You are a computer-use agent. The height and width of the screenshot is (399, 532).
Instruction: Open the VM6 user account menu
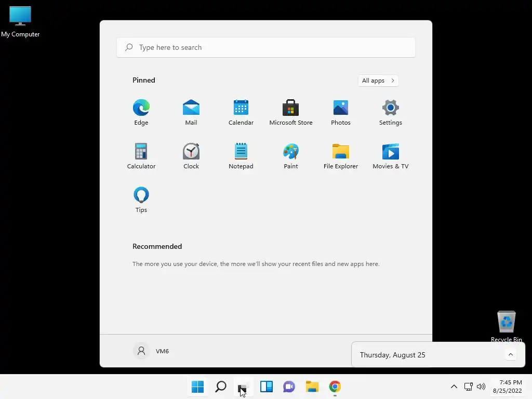click(151, 351)
